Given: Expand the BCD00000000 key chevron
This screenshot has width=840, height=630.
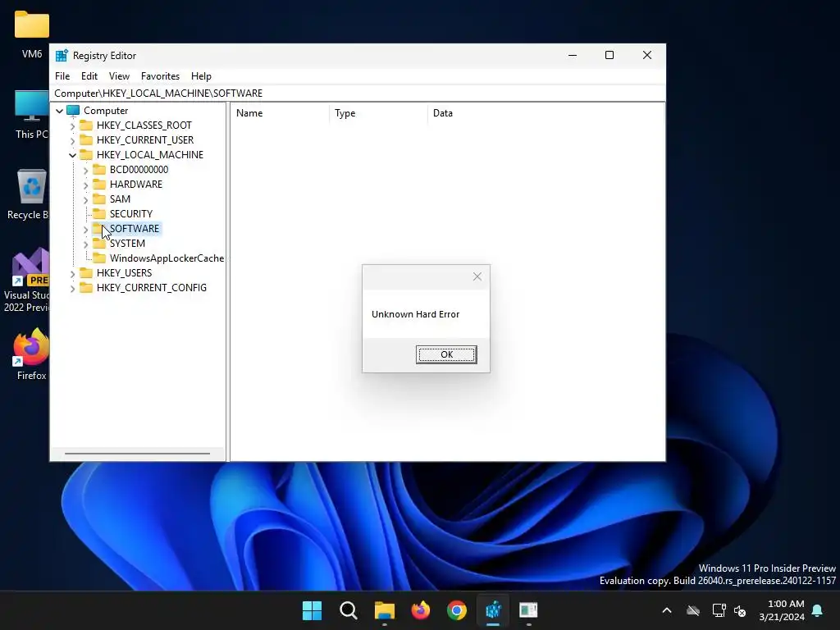Looking at the screenshot, I should coord(85,171).
